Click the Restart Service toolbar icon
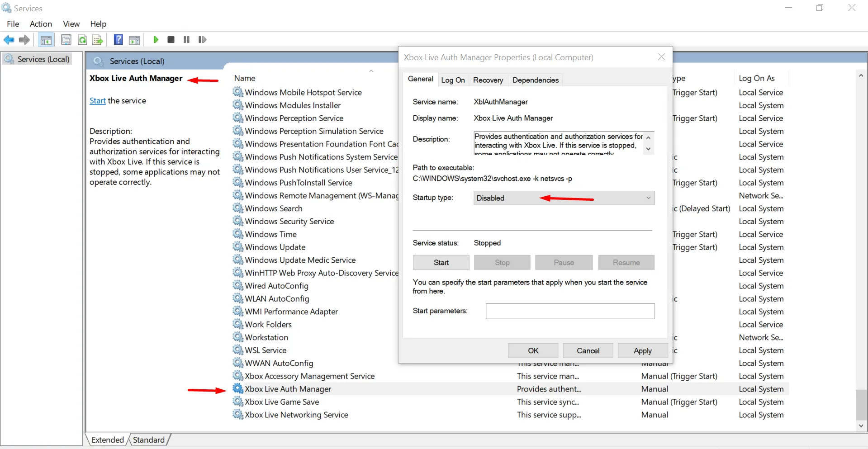Image resolution: width=868 pixels, height=449 pixels. (x=202, y=40)
